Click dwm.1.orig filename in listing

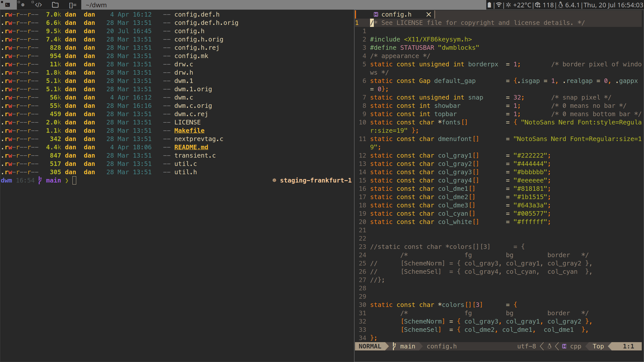point(193,89)
